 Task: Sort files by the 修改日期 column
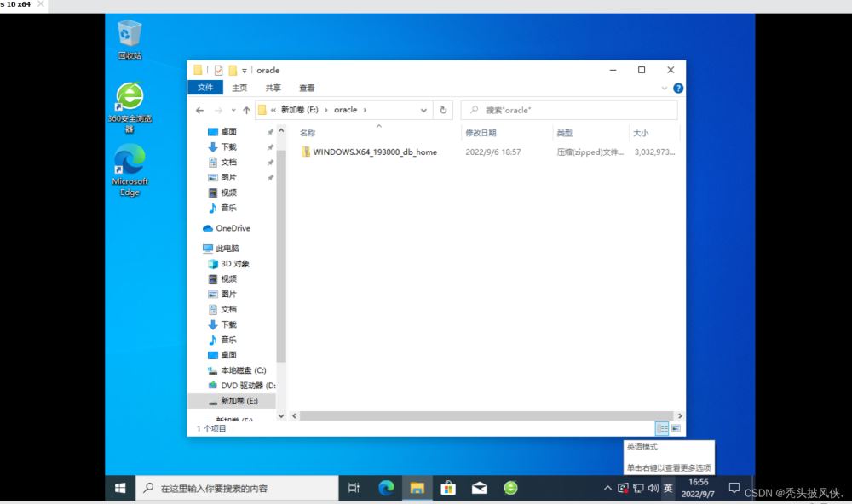pyautogui.click(x=481, y=133)
